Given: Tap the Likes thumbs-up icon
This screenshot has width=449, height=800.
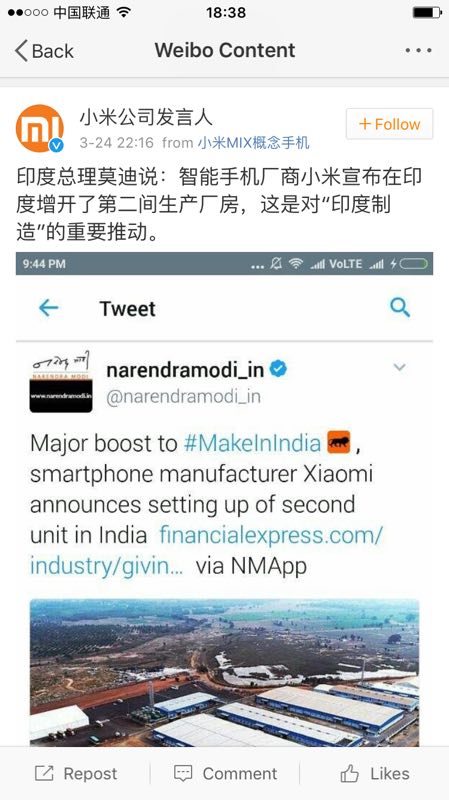Looking at the screenshot, I should [x=350, y=773].
